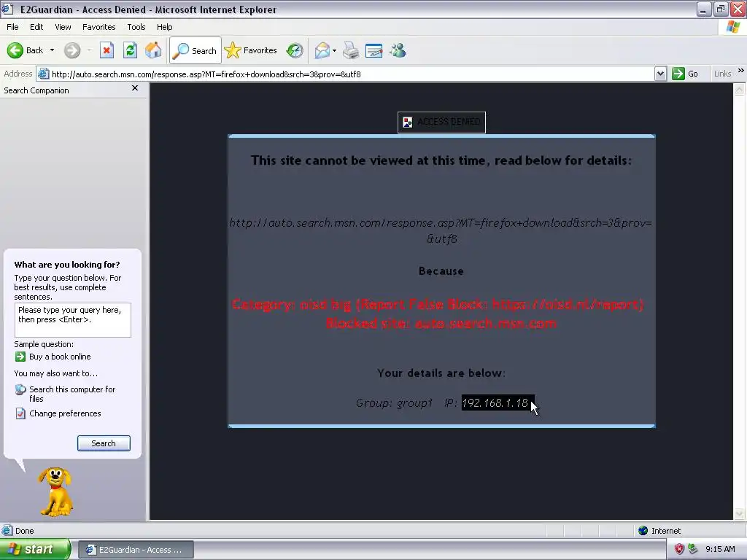The height and width of the screenshot is (560, 747).
Task: Click inside the Address bar URL field
Action: (352, 74)
